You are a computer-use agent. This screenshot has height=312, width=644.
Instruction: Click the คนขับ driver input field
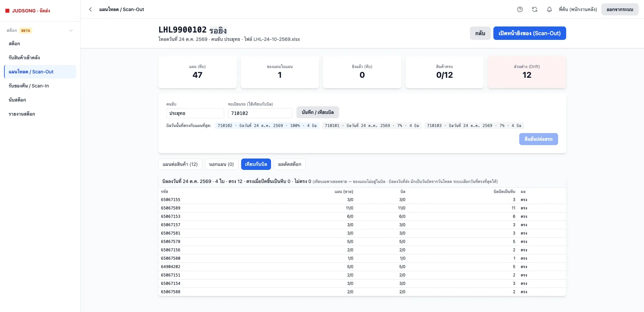(195, 113)
